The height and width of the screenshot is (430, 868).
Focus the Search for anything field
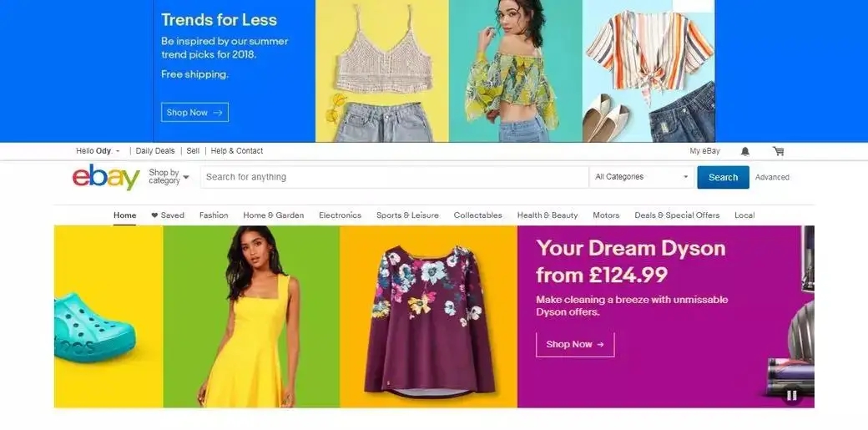point(395,177)
